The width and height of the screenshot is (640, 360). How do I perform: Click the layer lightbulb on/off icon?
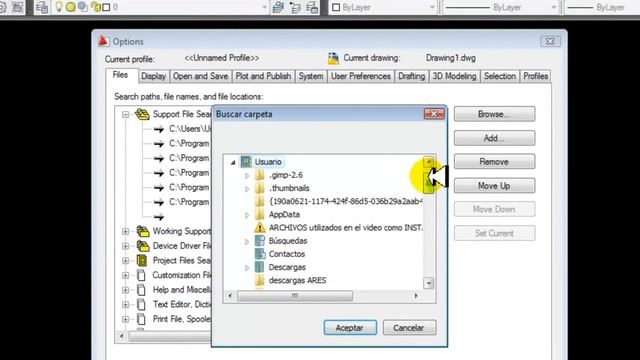(59, 7)
